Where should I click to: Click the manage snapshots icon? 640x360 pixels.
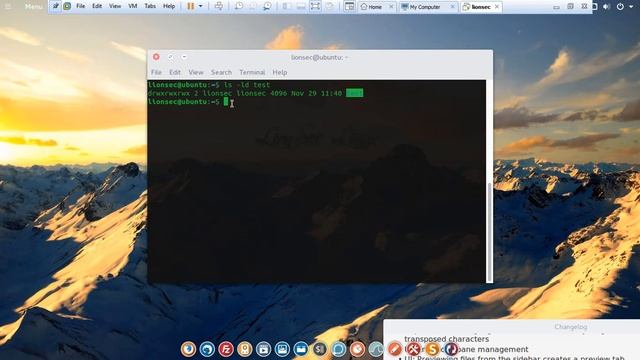pos(267,6)
